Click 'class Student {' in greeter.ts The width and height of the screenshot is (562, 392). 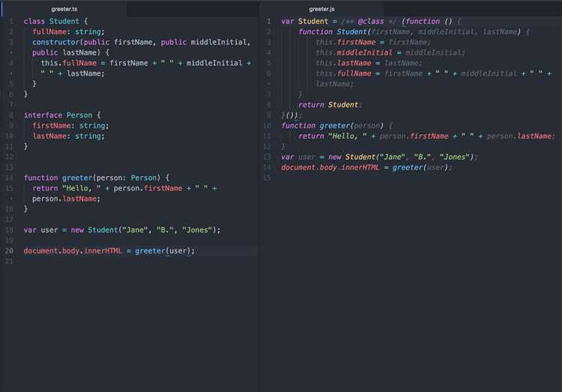tap(55, 21)
